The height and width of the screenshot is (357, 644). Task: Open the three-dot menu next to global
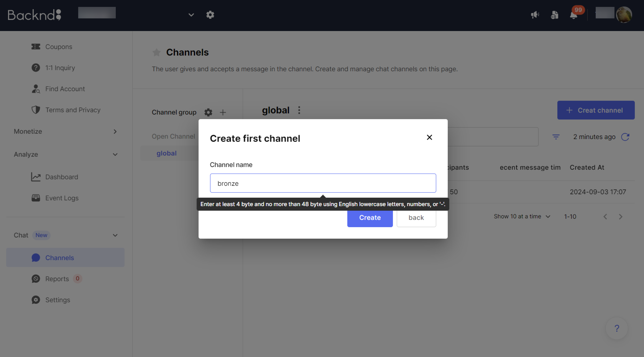coord(299,110)
